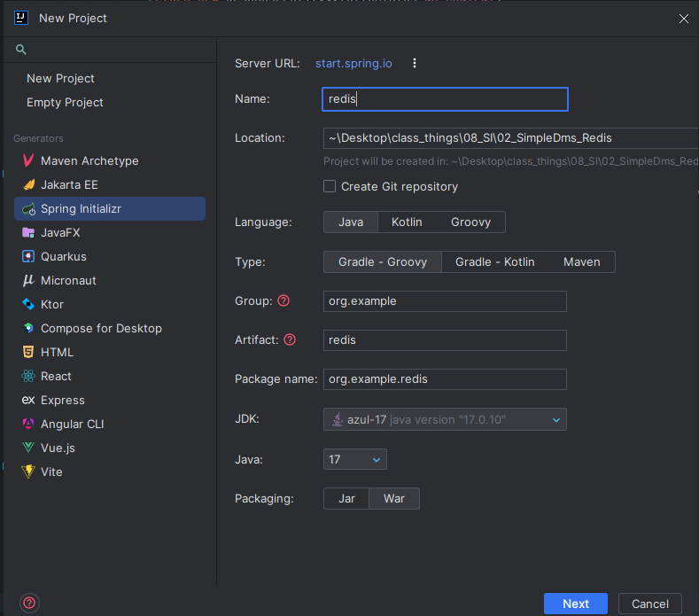The image size is (699, 616).
Task: Click the Ktor generator icon
Action: pyautogui.click(x=28, y=304)
